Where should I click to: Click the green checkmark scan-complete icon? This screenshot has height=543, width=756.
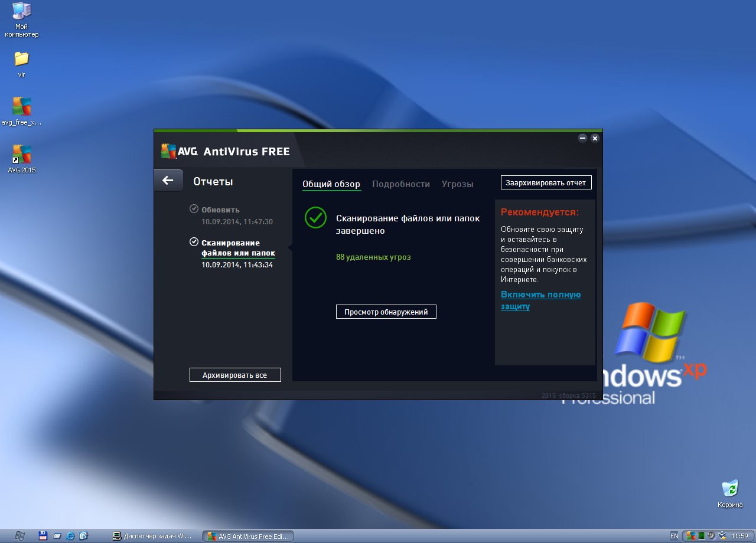[x=315, y=217]
